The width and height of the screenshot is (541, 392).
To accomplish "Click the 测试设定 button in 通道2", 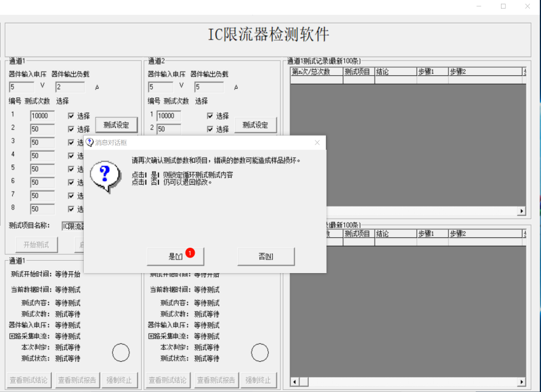I will coord(255,125).
